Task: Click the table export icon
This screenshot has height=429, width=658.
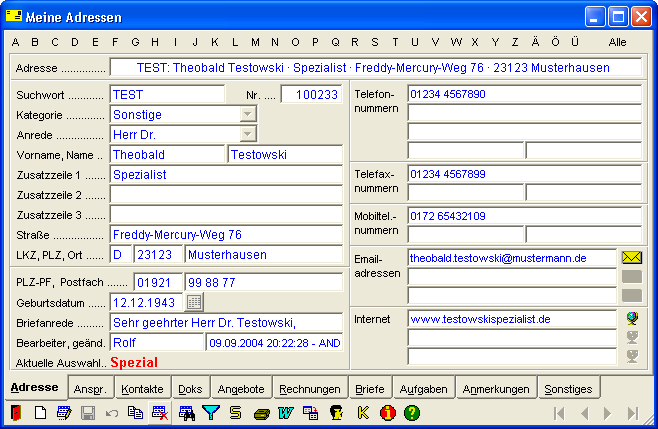Action: tap(311, 413)
